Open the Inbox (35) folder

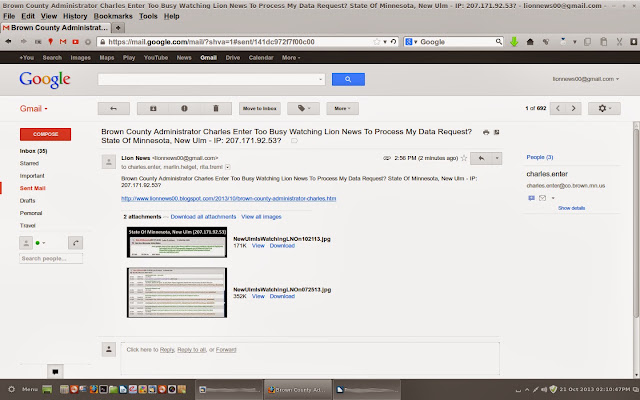pos(33,151)
